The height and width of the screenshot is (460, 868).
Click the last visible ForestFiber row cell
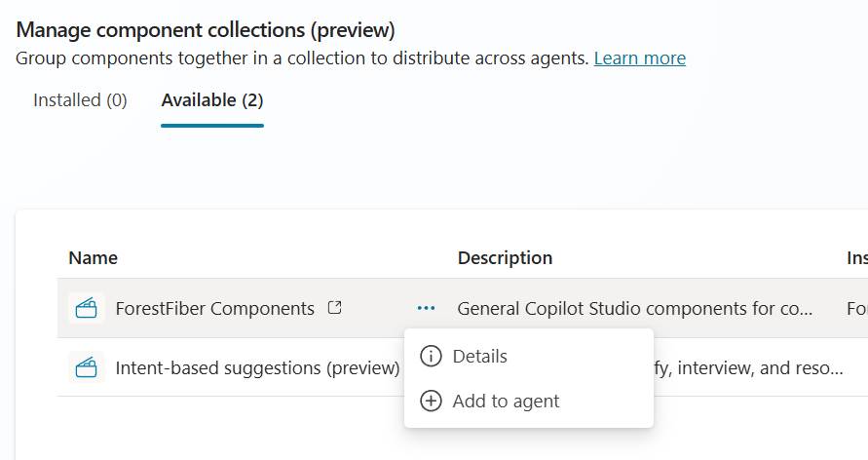[x=856, y=309]
